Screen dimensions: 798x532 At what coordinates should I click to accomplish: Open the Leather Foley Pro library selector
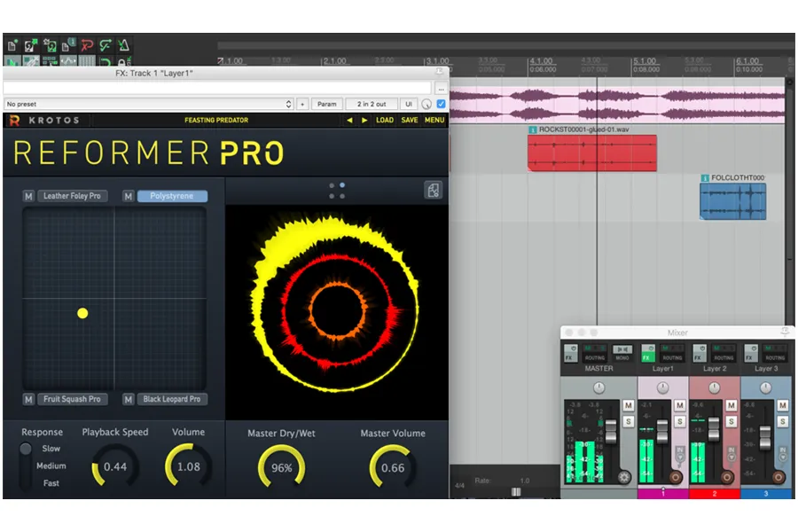[72, 196]
